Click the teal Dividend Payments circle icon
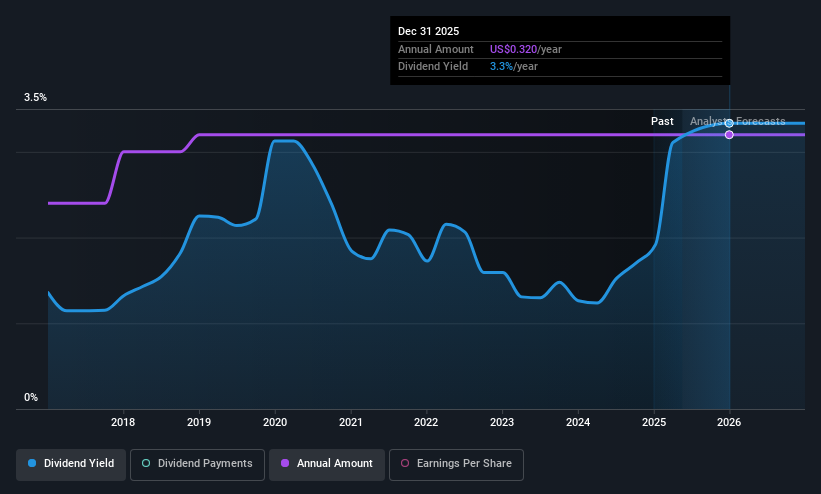The width and height of the screenshot is (821, 494). 146,464
